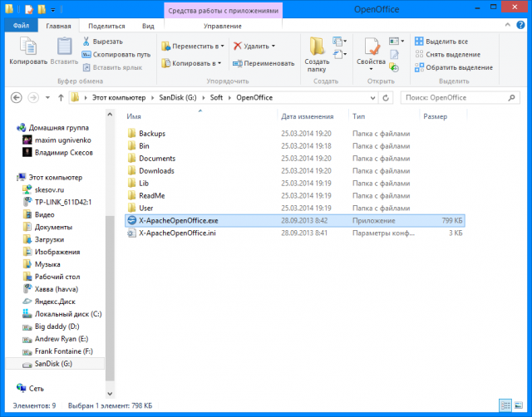
Task: Switch to the Поделиться ribbon tab
Action: 106,26
